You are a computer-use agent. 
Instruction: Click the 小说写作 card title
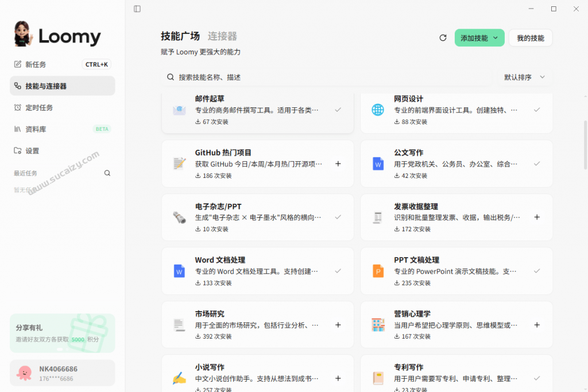210,367
